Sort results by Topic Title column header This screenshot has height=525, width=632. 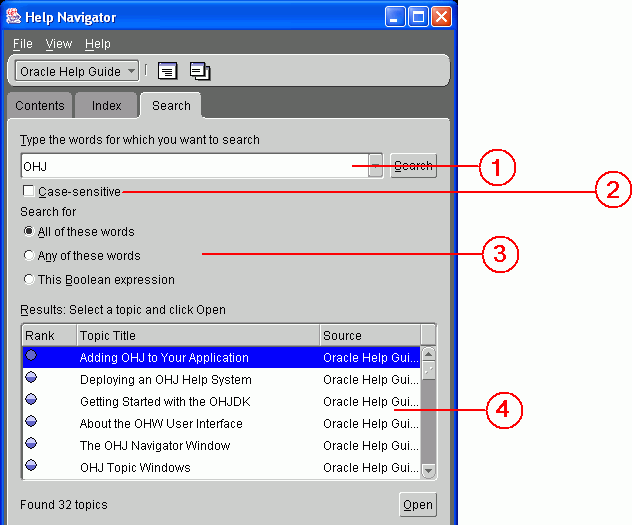198,335
